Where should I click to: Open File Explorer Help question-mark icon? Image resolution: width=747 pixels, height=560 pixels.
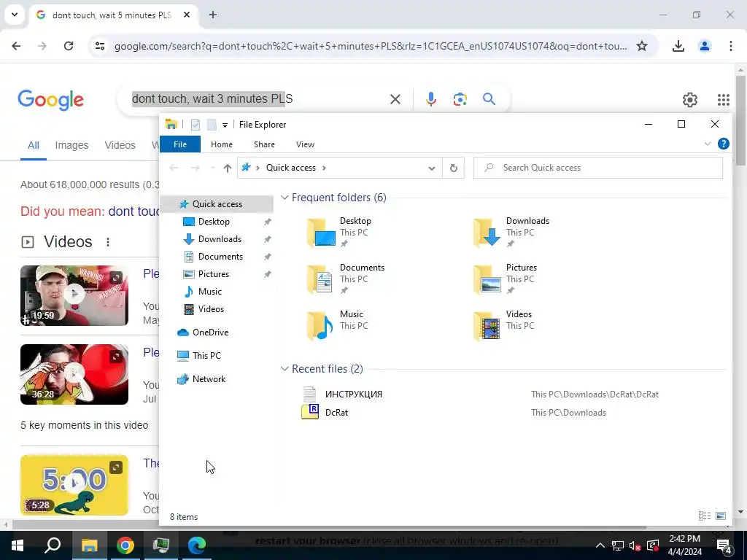[x=723, y=144]
